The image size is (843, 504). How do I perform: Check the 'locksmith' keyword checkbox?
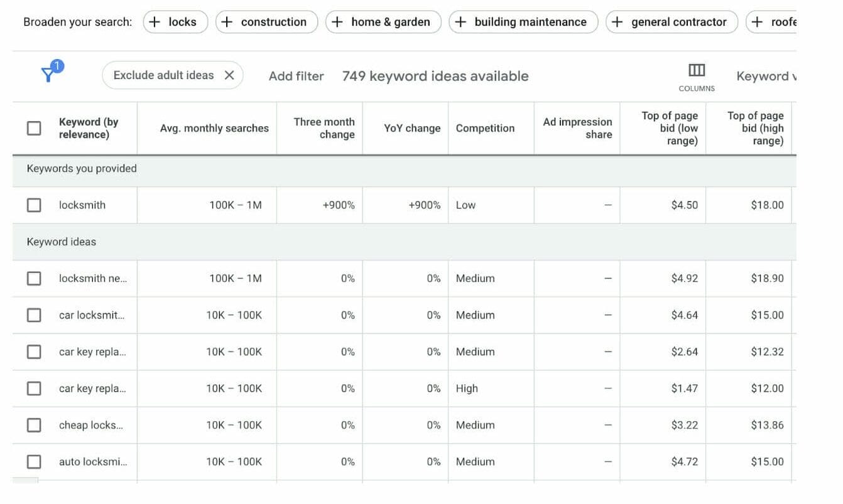click(x=34, y=205)
